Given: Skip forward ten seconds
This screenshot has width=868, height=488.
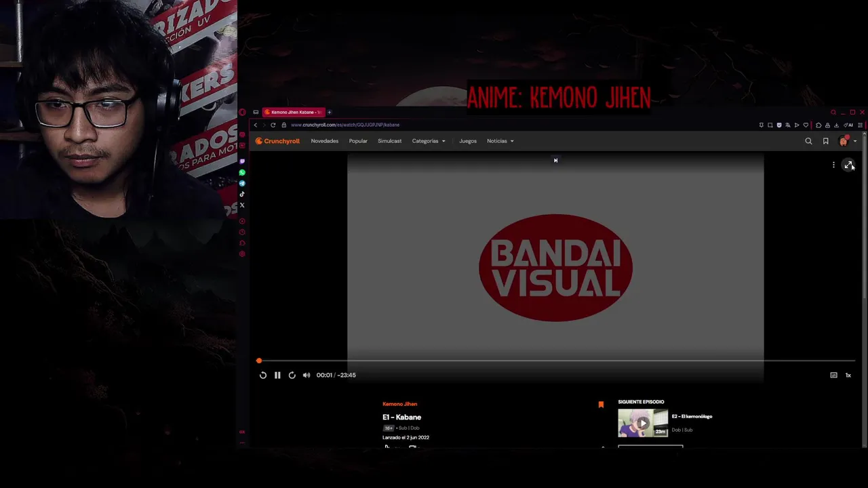Looking at the screenshot, I should [x=292, y=375].
